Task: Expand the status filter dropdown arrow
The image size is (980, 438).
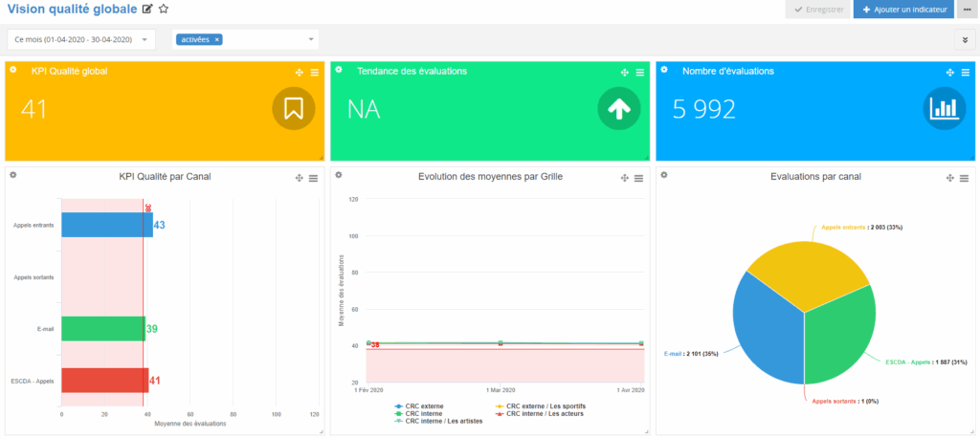Action: tap(311, 39)
